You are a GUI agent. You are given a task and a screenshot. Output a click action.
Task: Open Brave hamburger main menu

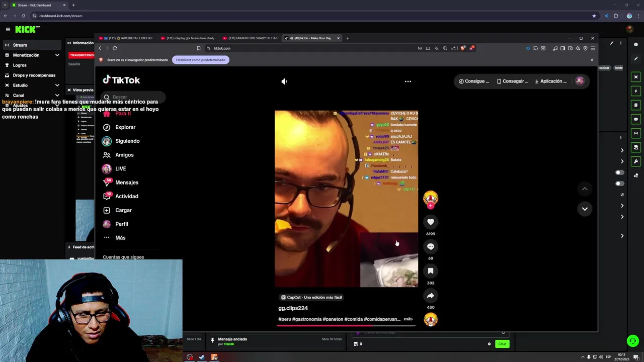click(593, 48)
